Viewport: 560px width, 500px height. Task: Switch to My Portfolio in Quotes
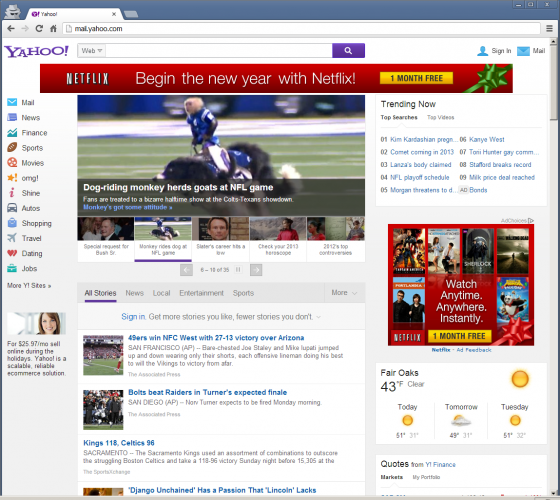(426, 478)
